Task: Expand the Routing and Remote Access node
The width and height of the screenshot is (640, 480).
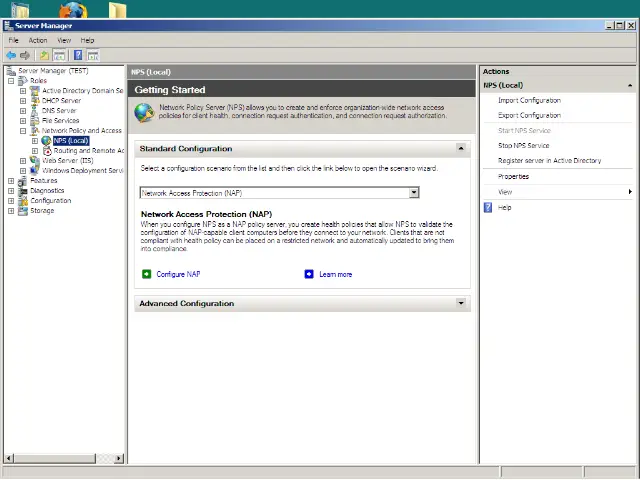Action: point(35,151)
